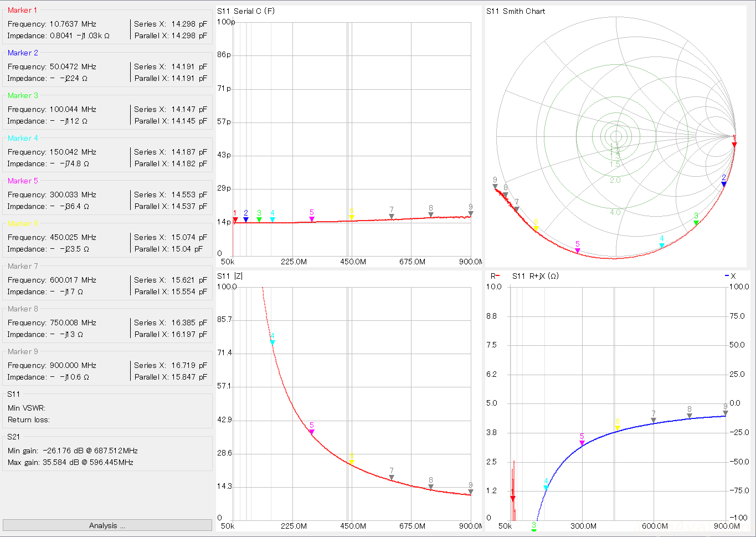
Task: Click Series X value '14.553 pF'
Action: coord(189,195)
